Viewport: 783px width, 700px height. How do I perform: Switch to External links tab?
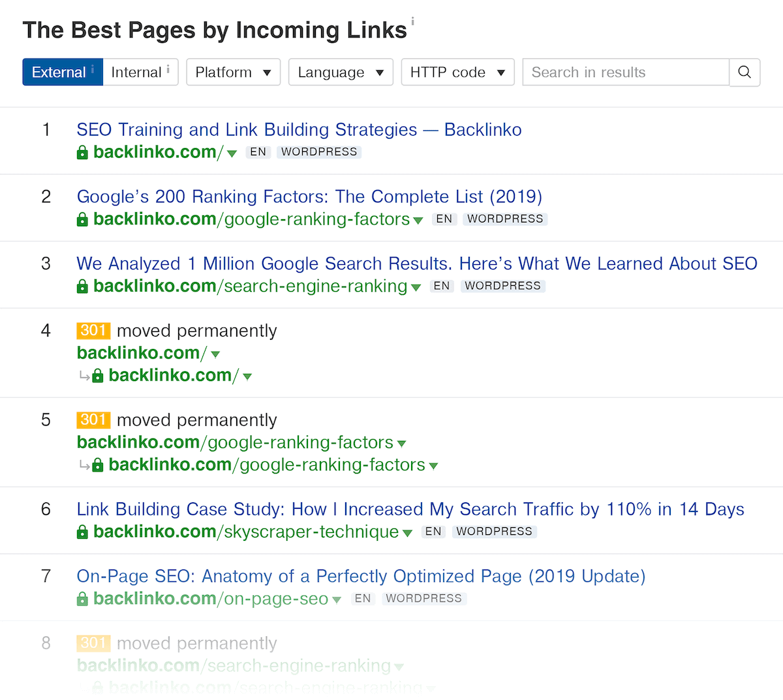tap(63, 72)
